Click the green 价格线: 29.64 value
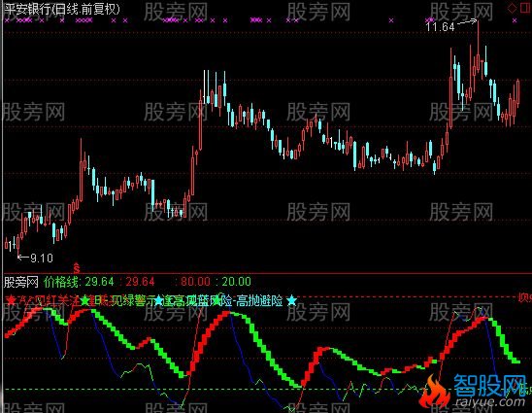Viewport: 532px width, 413px height. coord(79,282)
